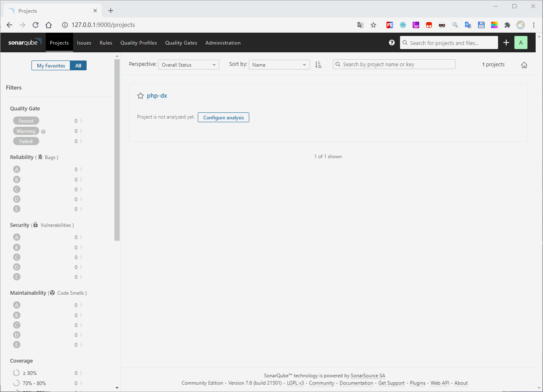
Task: Open the Projects nav tab
Action: tap(59, 43)
